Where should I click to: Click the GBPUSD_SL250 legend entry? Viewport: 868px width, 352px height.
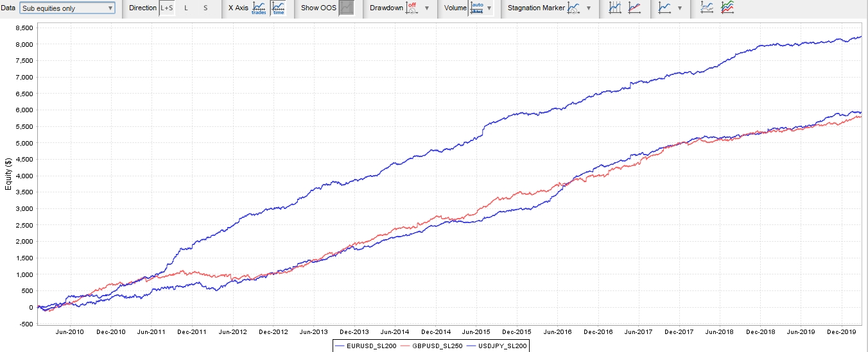click(430, 346)
